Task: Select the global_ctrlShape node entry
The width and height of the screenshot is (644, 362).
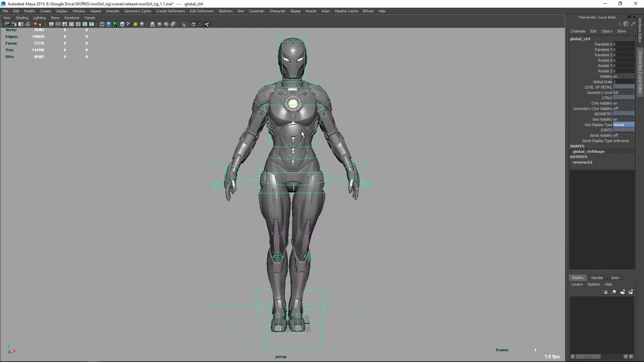Action: pos(589,151)
